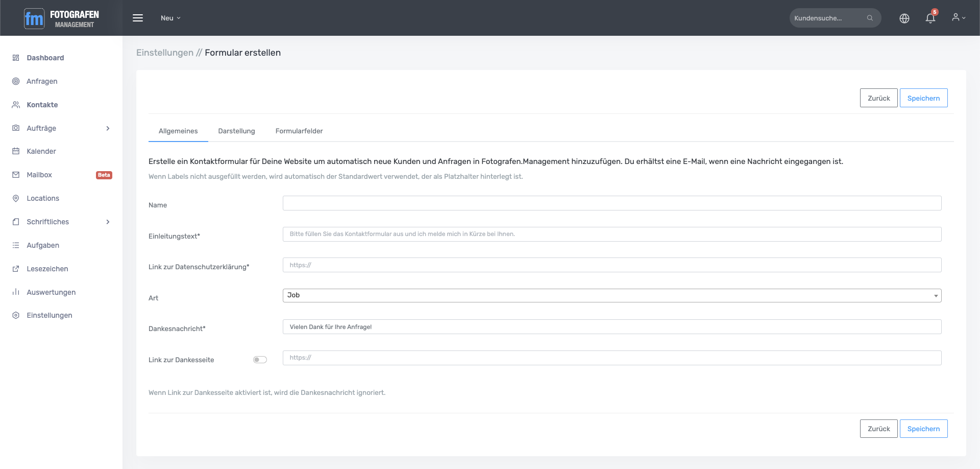
Task: Click the Mailbox envelope icon
Action: click(x=16, y=175)
